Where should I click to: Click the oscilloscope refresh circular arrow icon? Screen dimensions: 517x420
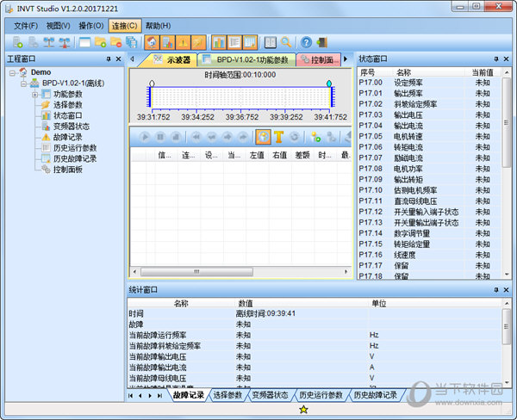pos(294,137)
